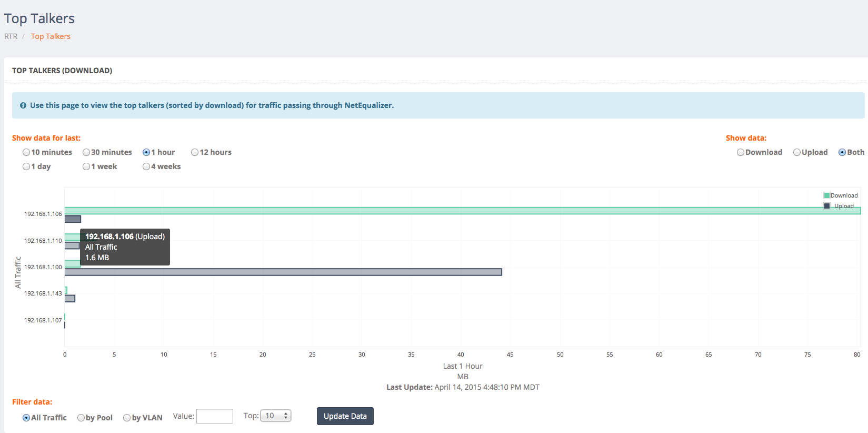This screenshot has width=868, height=433.
Task: Click the 192.168.1.106 download bar
Action: tap(463, 211)
